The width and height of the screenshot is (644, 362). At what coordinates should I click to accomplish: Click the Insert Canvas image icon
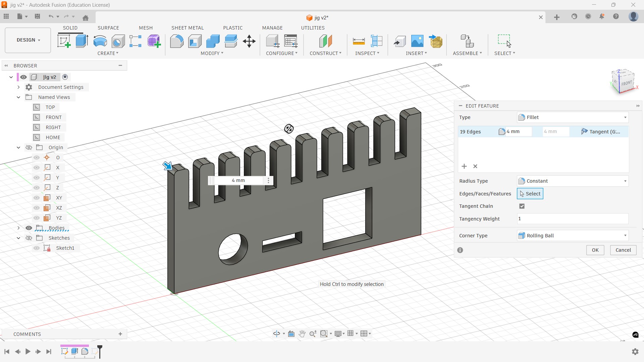pos(417,41)
